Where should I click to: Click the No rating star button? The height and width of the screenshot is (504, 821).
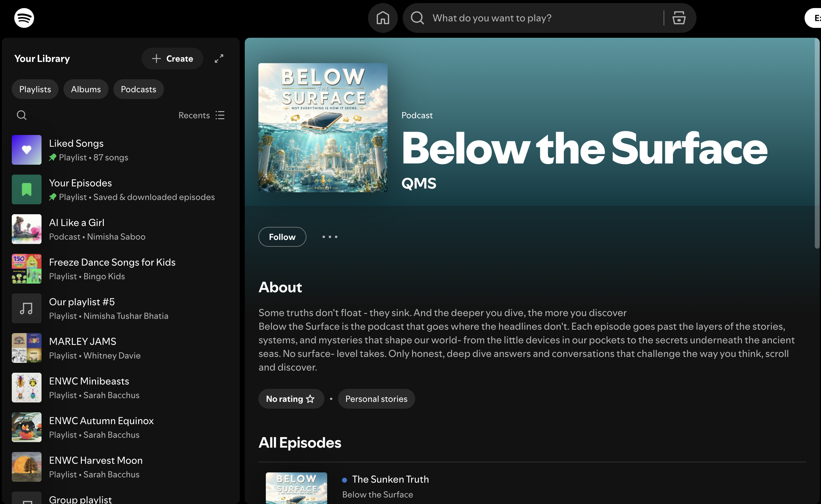click(x=291, y=399)
